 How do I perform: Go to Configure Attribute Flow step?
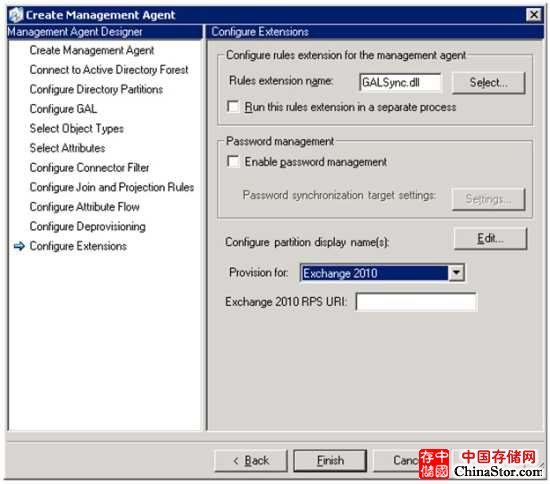pyautogui.click(x=85, y=207)
